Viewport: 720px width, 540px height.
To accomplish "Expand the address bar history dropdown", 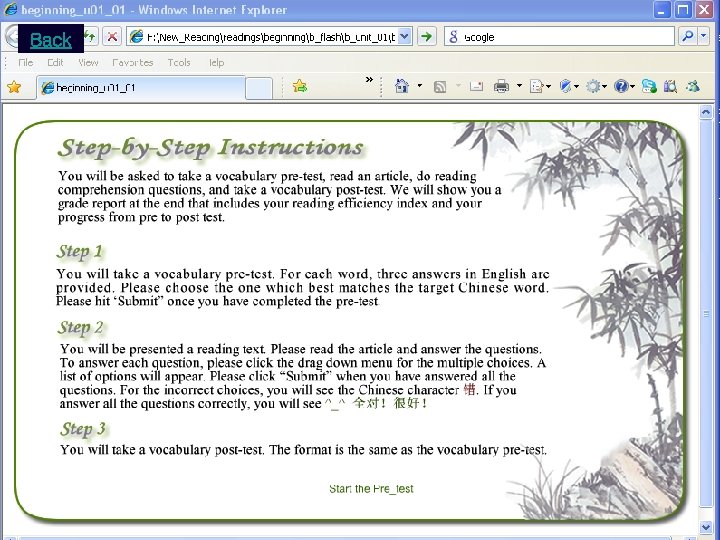I will coord(404,36).
